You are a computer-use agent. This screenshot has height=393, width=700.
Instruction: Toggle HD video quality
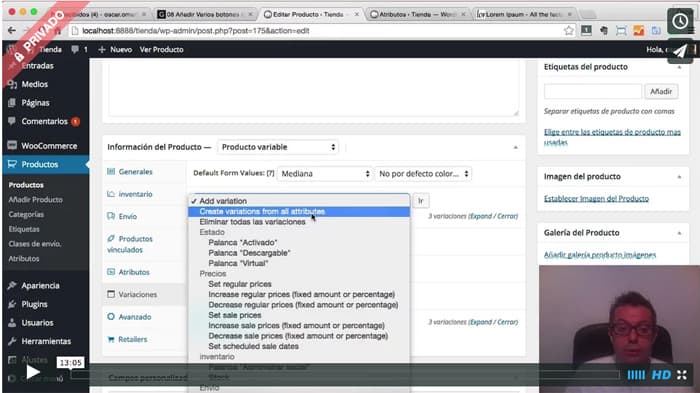click(x=661, y=375)
